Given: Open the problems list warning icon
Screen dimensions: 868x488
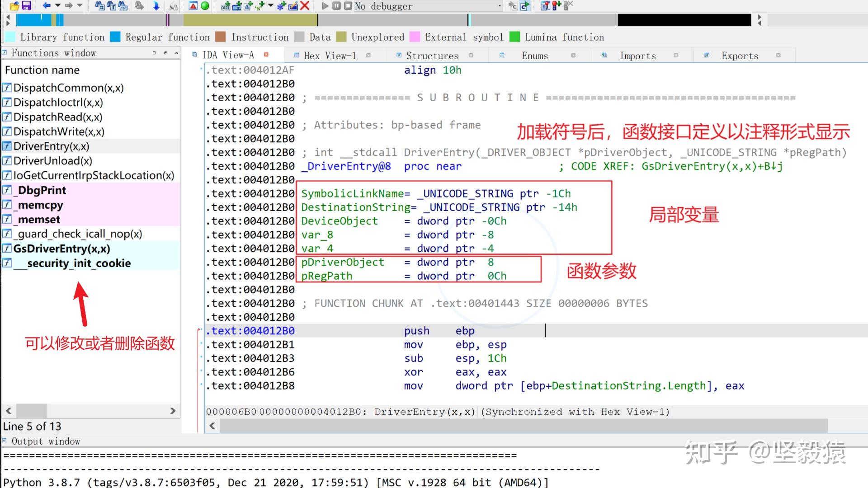Looking at the screenshot, I should click(193, 6).
